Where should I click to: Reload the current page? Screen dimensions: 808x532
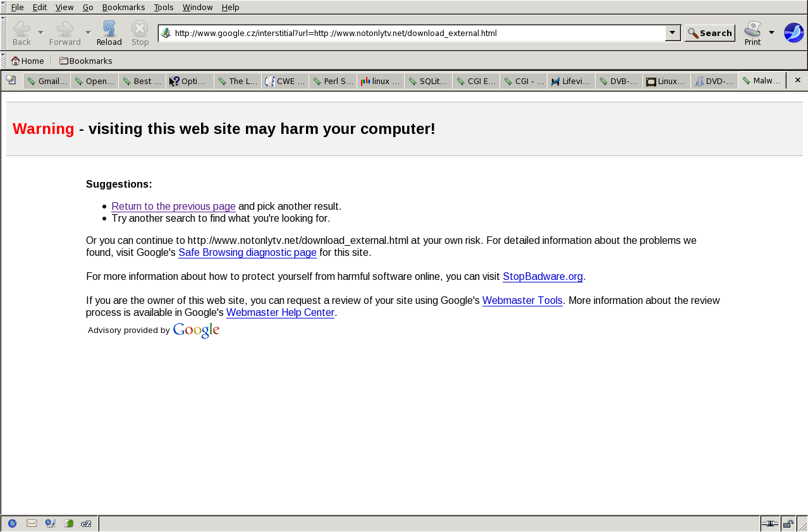(109, 33)
